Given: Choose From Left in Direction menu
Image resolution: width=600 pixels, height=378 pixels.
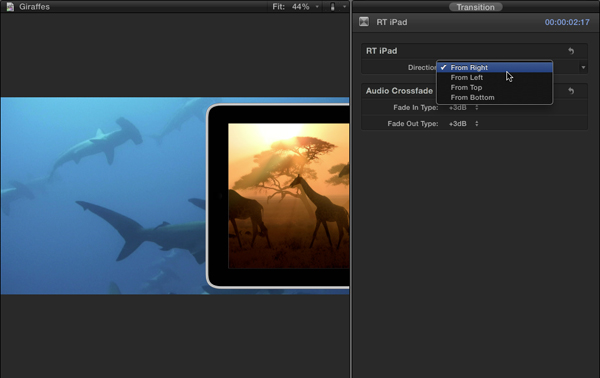Looking at the screenshot, I should tap(494, 77).
